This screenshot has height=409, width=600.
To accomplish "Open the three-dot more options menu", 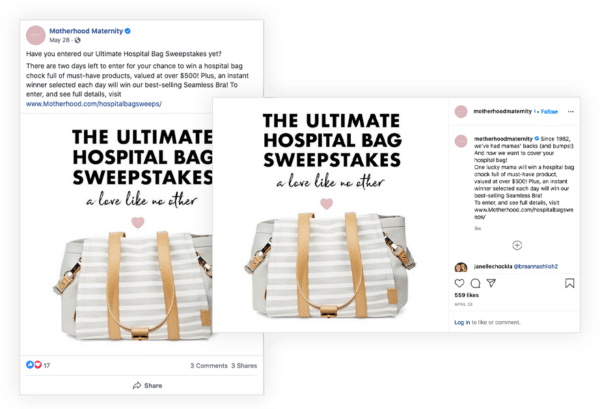I will coord(571,112).
